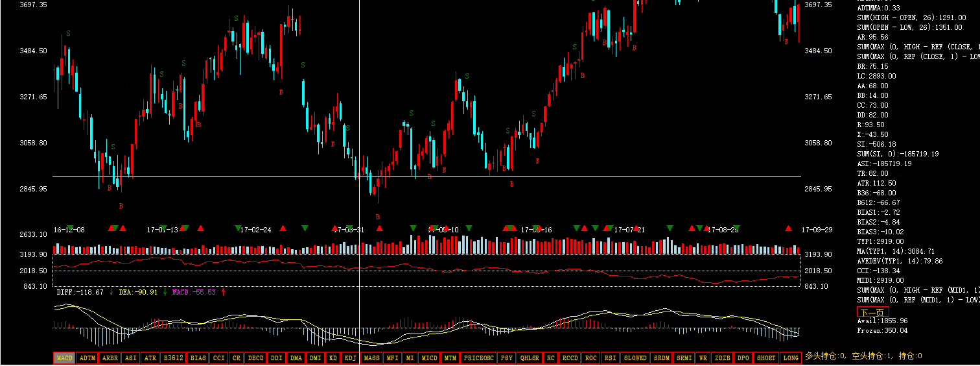
Task: Click the green down arrow beside DIFF value
Action: pyautogui.click(x=111, y=292)
